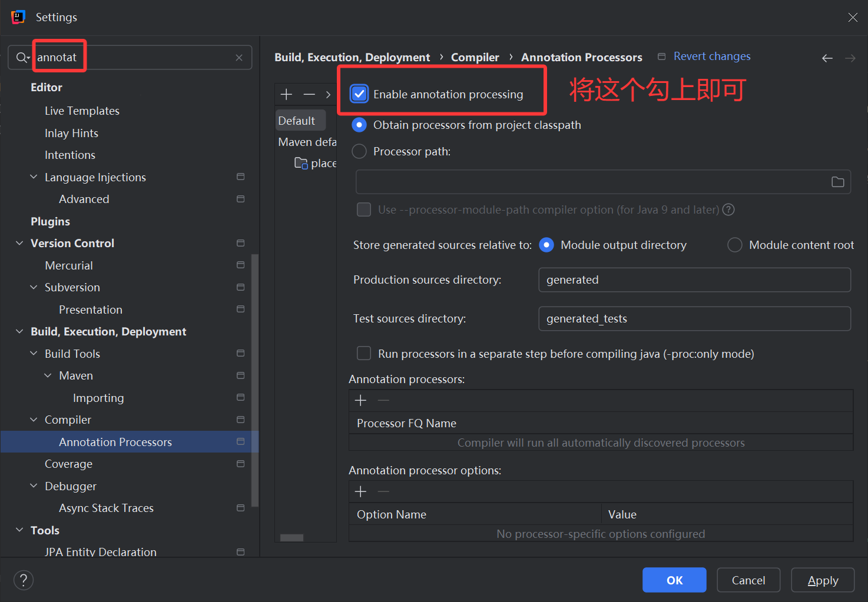This screenshot has width=868, height=602.
Task: Focus the Production sources directory field
Action: (x=694, y=280)
